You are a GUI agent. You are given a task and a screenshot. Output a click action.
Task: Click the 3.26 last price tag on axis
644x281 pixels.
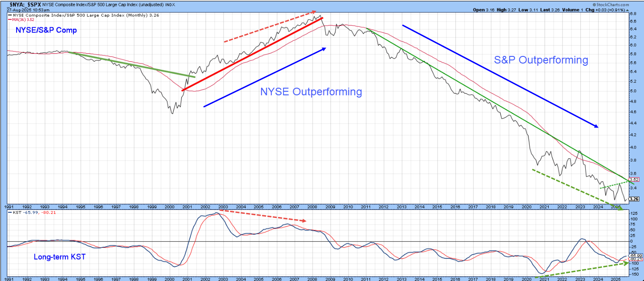coord(634,199)
